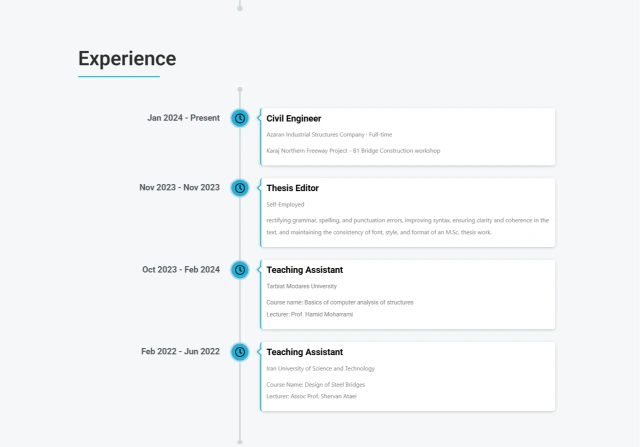Select the Oct 2023 - Feb 2024 date
Image resolution: width=640 pixels, height=447 pixels.
pos(180,270)
